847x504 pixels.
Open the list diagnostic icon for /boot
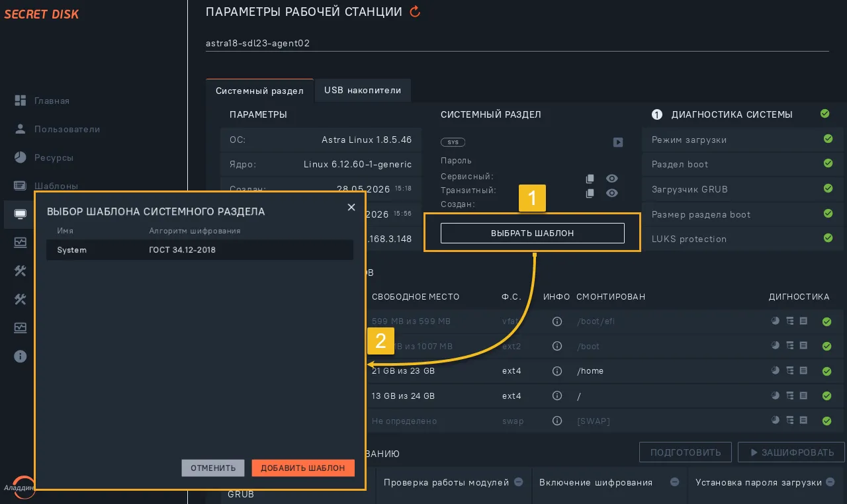point(804,345)
